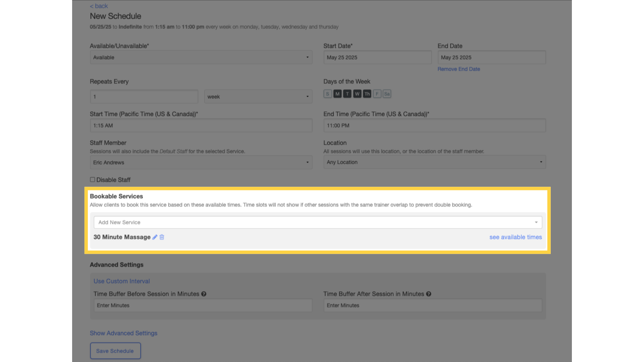Toggle Saturday in Days of the Week

387,94
